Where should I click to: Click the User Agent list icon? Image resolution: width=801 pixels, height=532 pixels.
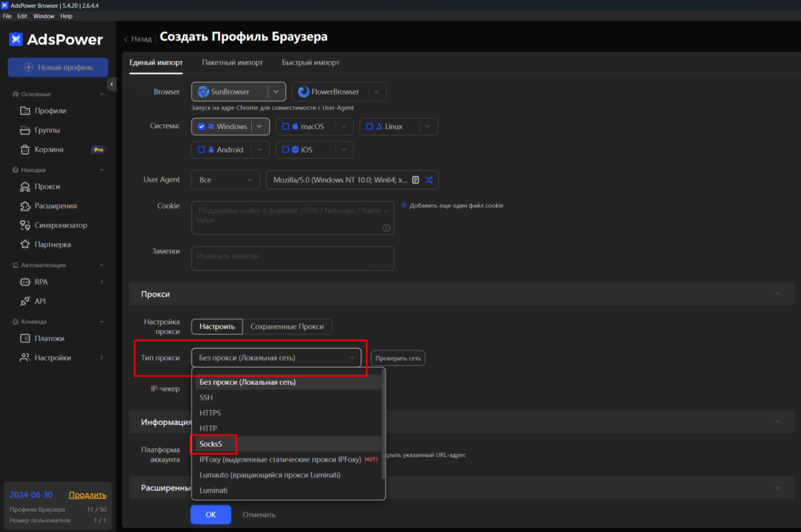point(416,180)
